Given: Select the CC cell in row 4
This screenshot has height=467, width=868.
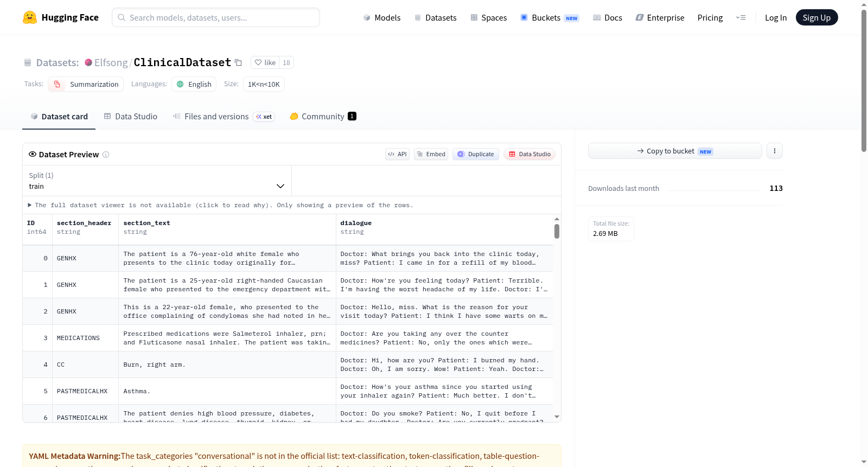Looking at the screenshot, I should [86, 364].
